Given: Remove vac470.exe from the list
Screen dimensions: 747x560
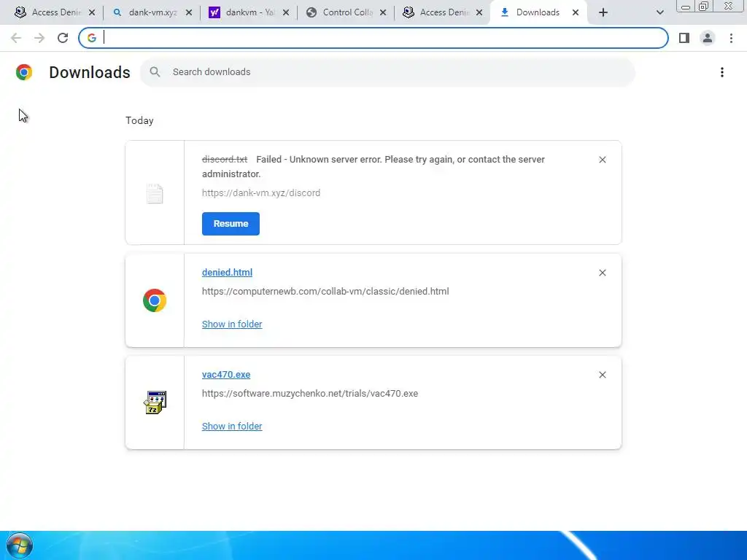Looking at the screenshot, I should 602,375.
